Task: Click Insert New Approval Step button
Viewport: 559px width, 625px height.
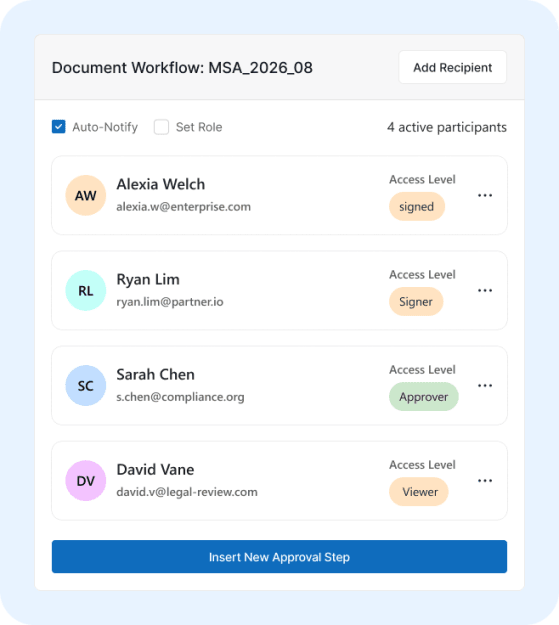Action: pos(280,557)
